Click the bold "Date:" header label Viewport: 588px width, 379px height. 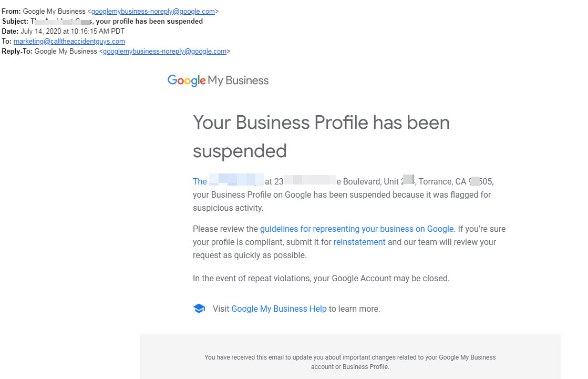(11, 32)
